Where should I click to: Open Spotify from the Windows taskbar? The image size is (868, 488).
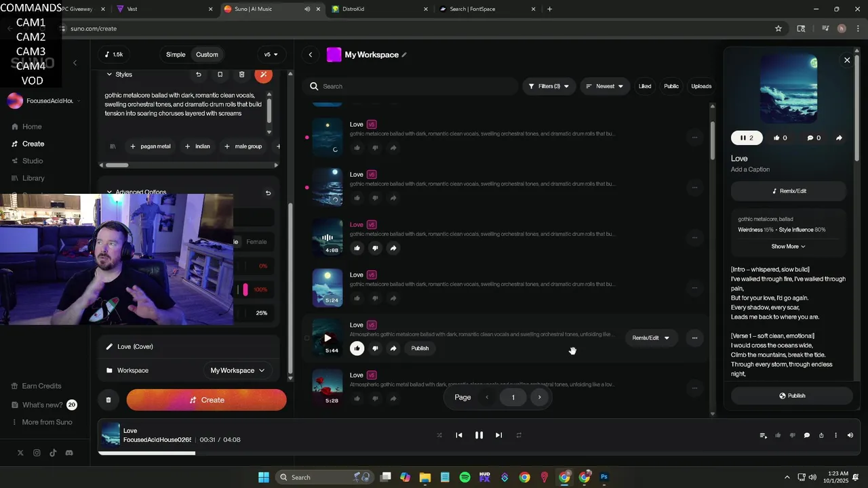pyautogui.click(x=465, y=477)
